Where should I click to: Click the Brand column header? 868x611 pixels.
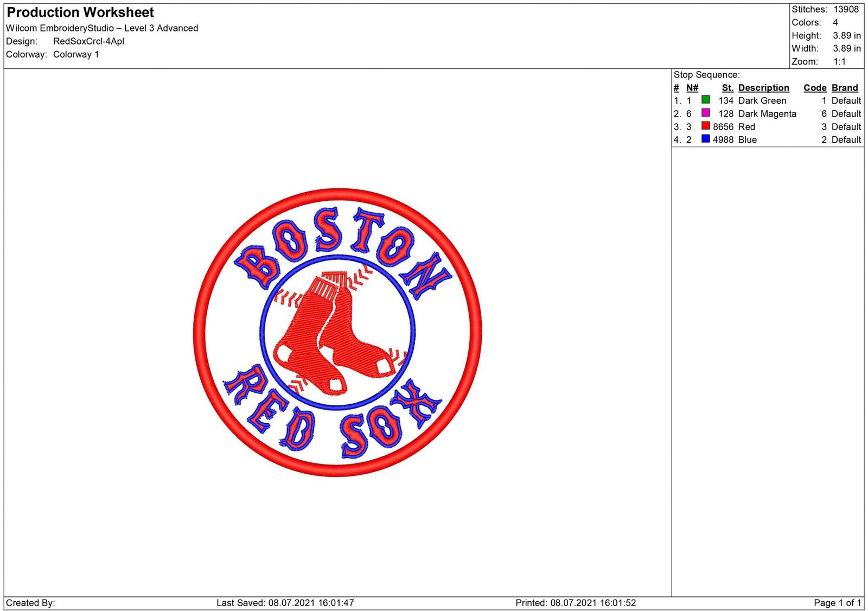[844, 87]
